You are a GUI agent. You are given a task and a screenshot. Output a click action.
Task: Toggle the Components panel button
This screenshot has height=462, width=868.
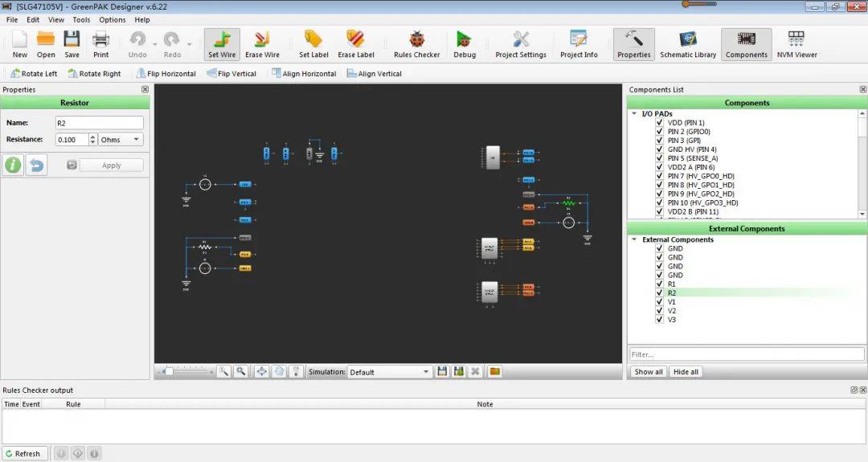tap(746, 44)
